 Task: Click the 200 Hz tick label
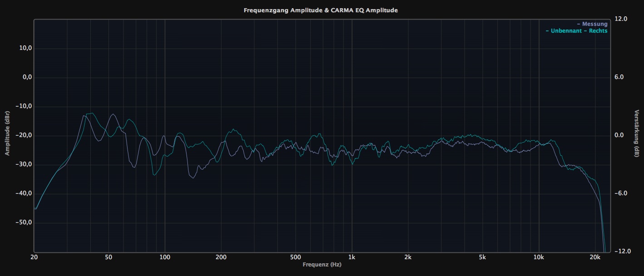221,257
